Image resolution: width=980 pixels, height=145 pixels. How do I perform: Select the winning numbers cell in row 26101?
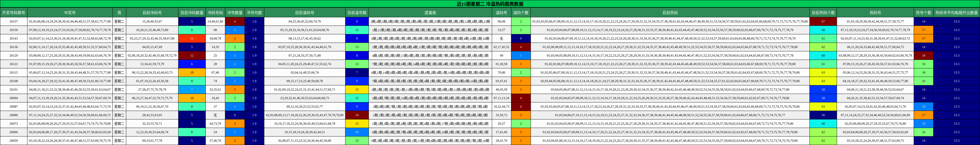click(x=70, y=90)
